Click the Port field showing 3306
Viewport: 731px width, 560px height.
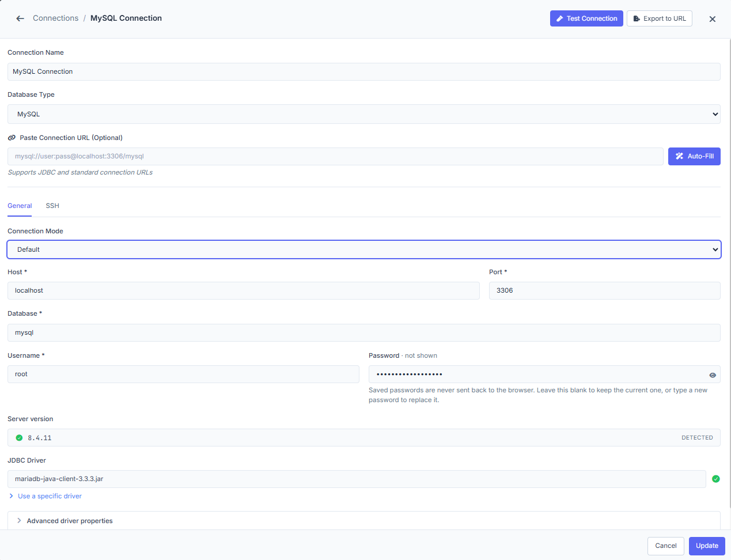[x=605, y=290]
